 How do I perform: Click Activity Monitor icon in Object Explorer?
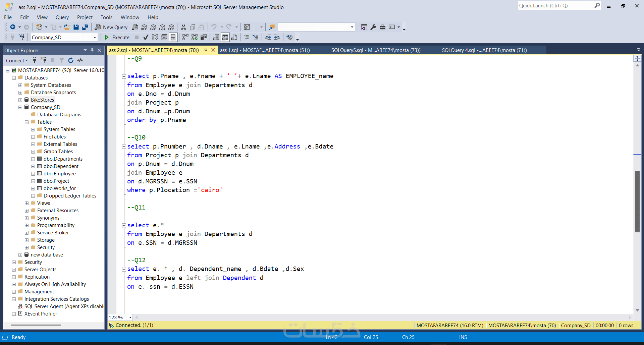(x=80, y=60)
